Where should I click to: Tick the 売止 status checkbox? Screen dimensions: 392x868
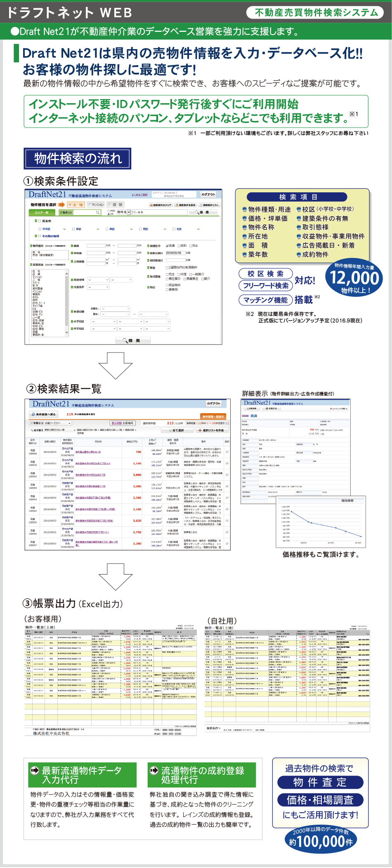[191, 246]
